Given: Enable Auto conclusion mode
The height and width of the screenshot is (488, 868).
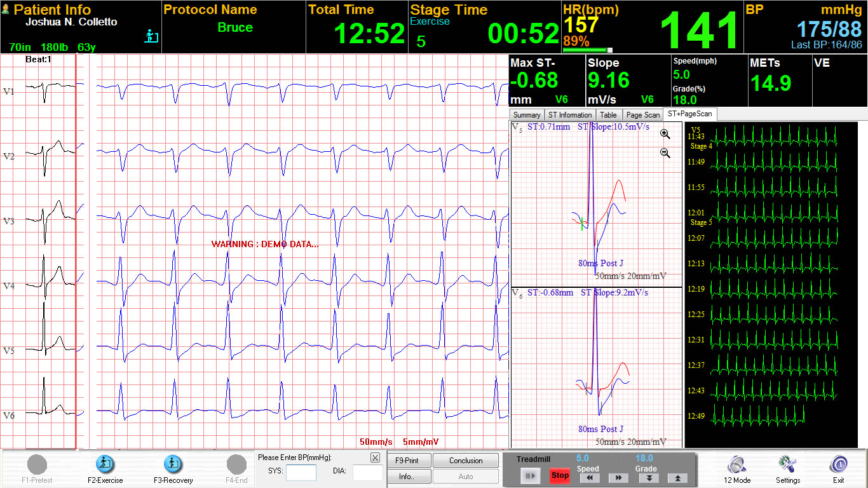Looking at the screenshot, I should click(466, 476).
